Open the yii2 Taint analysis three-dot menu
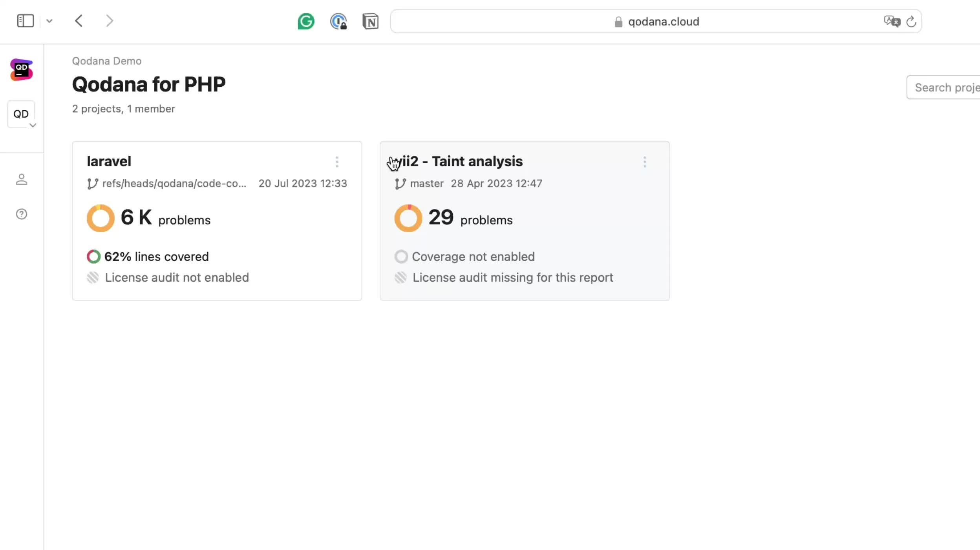 (x=644, y=162)
